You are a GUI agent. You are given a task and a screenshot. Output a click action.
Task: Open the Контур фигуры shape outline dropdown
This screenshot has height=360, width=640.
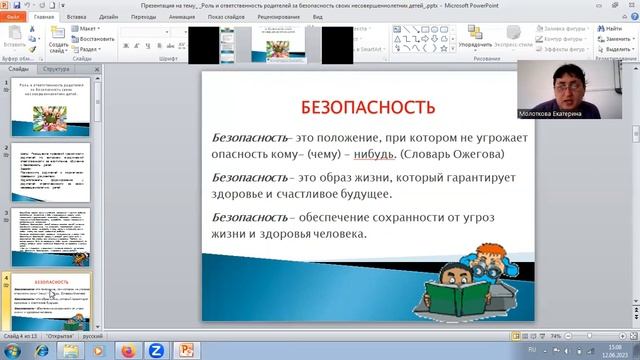561,39
